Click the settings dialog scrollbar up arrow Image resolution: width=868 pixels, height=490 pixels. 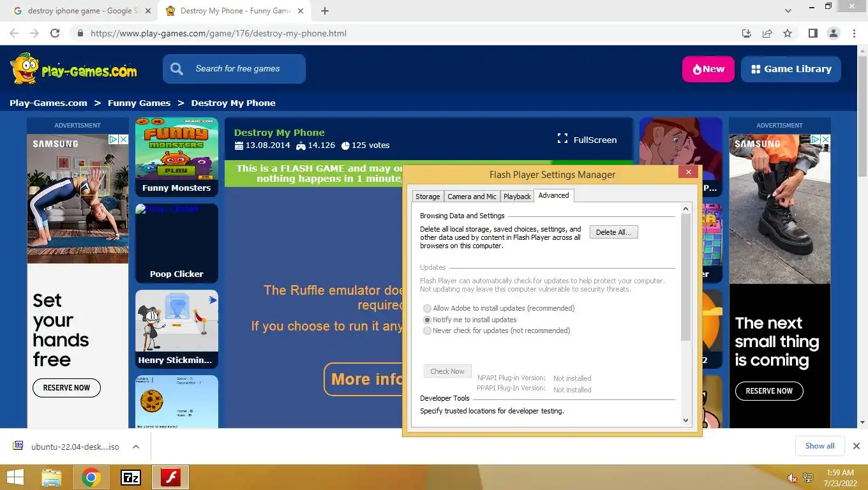pos(686,209)
